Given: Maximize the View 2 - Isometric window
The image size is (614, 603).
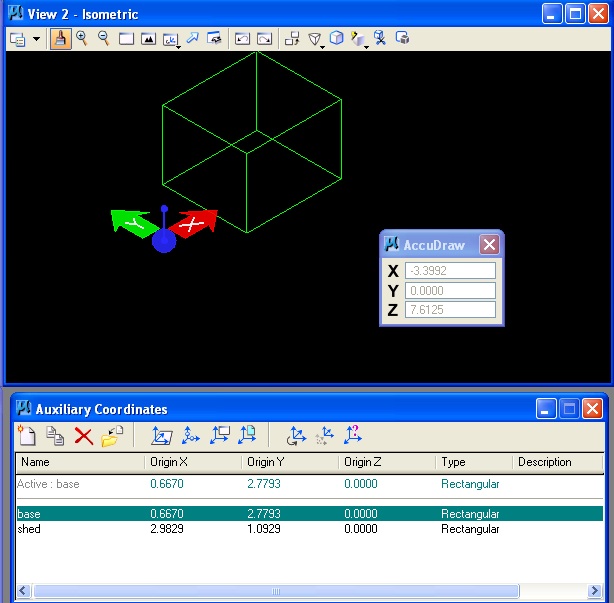Looking at the screenshot, I should coord(575,14).
